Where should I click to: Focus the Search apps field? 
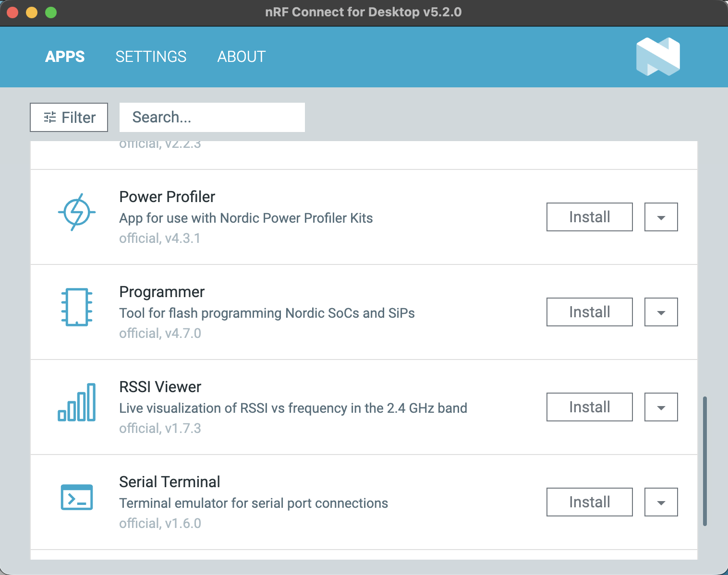pos(212,117)
